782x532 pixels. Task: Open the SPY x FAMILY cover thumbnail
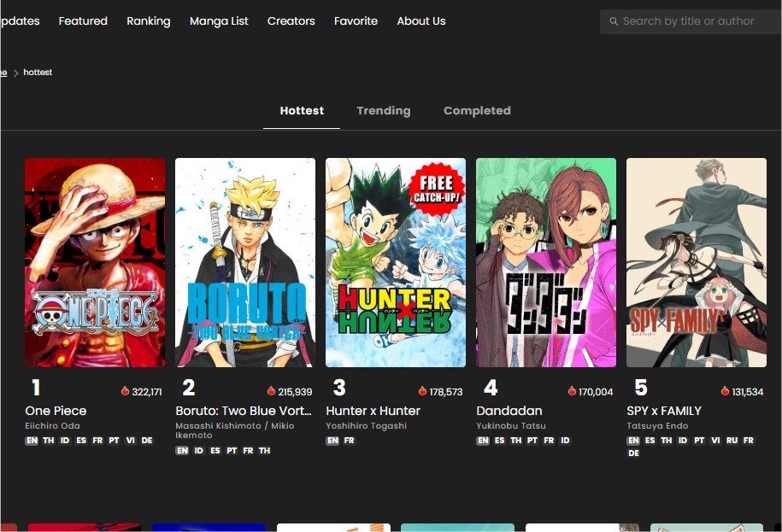pyautogui.click(x=697, y=262)
